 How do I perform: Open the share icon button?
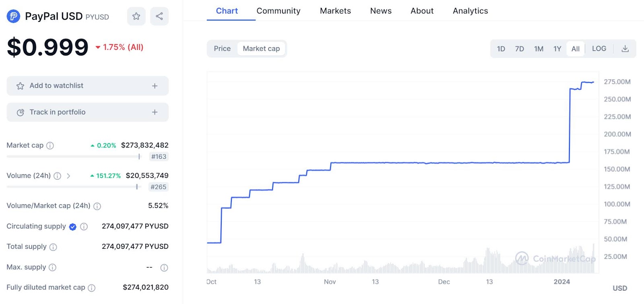(159, 16)
